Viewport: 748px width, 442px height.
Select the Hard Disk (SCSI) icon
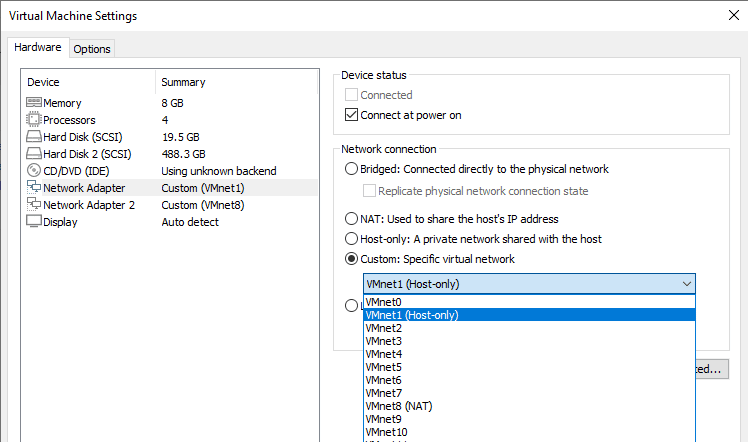33,137
